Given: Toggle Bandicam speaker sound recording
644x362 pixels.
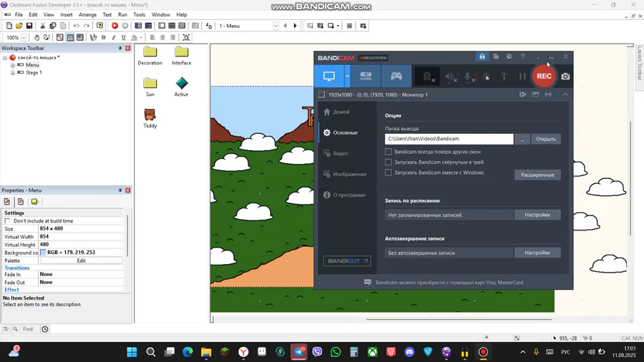Looking at the screenshot, I should [451, 77].
